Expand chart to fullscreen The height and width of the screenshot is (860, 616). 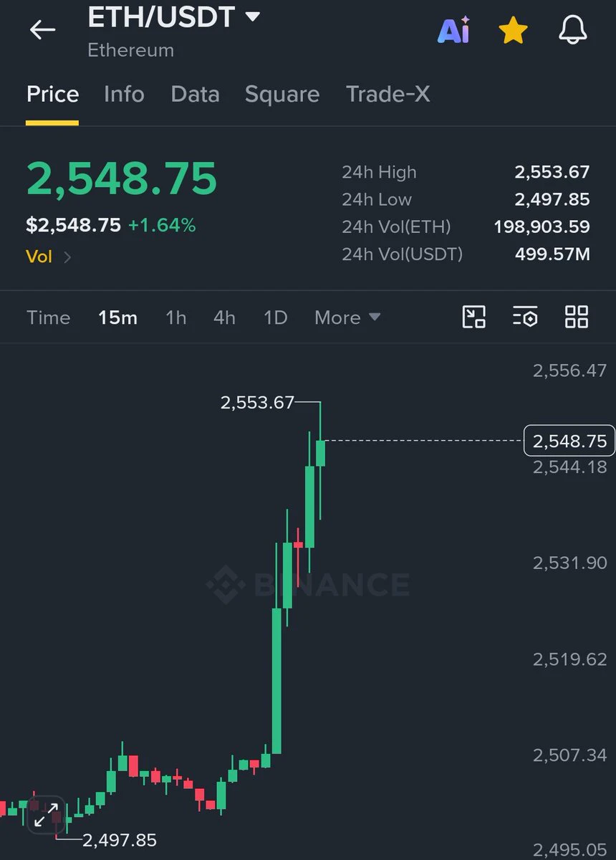click(47, 815)
